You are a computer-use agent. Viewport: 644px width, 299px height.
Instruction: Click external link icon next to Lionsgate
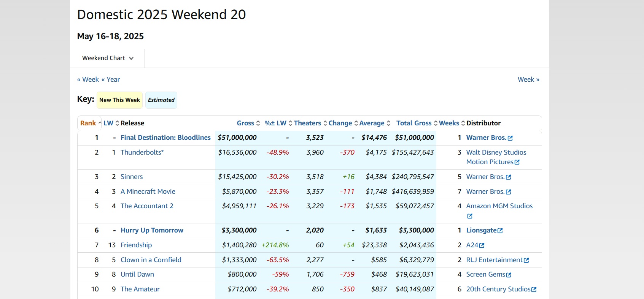coord(500,231)
